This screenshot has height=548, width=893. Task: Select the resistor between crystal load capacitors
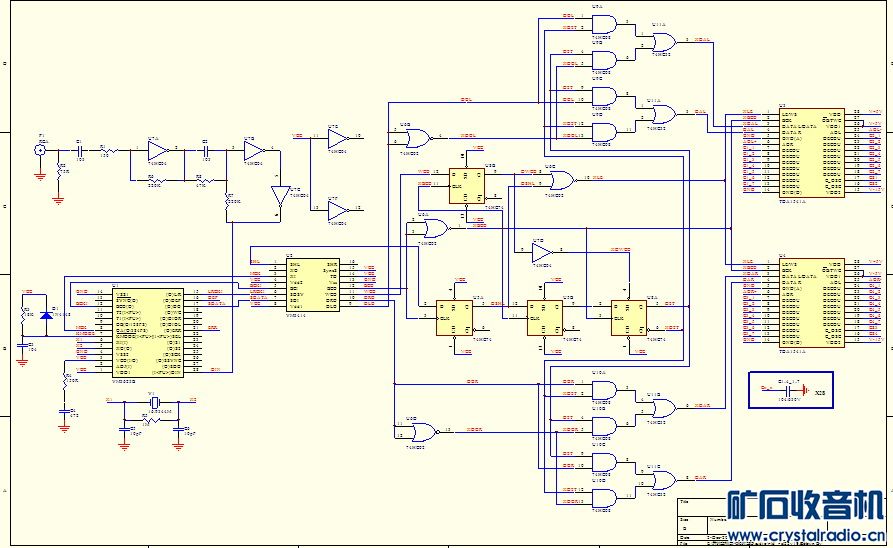tap(150, 420)
